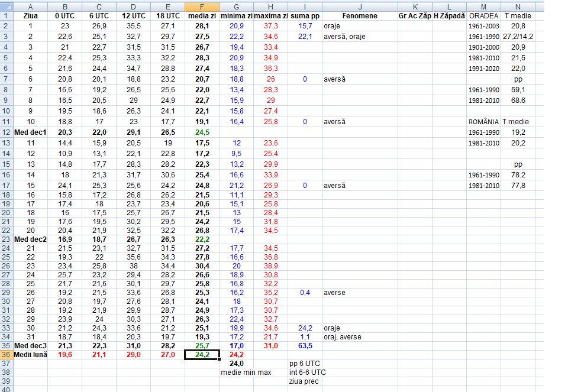Click the selected cell F36 with 24,2
The height and width of the screenshot is (392, 568).
coord(202,355)
